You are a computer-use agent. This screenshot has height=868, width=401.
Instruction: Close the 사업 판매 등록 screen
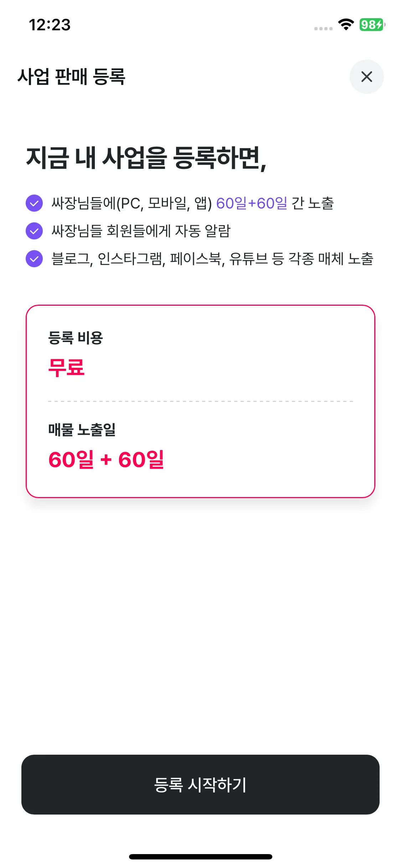coord(366,77)
